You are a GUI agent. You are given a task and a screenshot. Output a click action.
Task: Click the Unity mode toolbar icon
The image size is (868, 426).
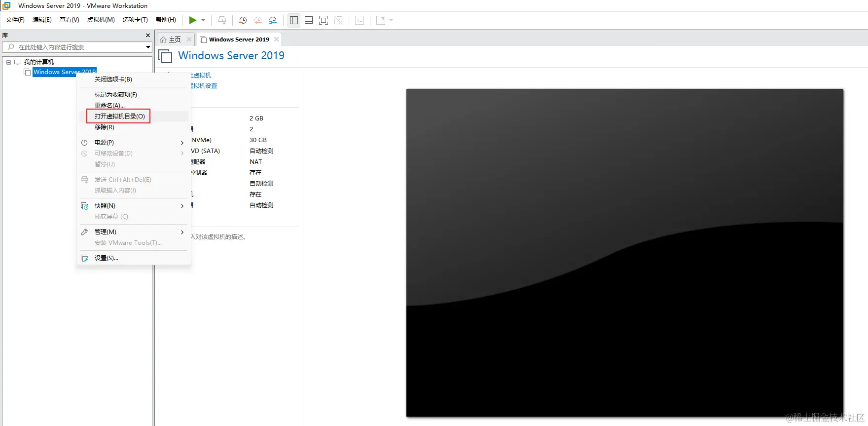(338, 20)
